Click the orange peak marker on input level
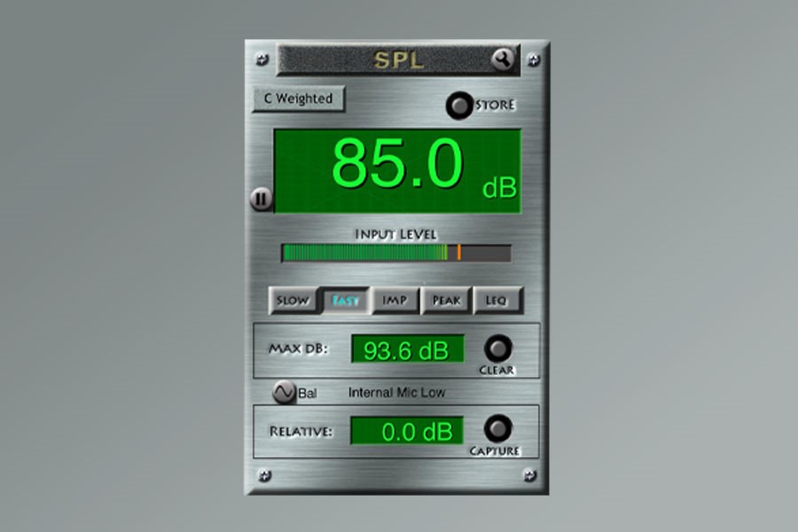The width and height of the screenshot is (798, 532). pyautogui.click(x=459, y=253)
